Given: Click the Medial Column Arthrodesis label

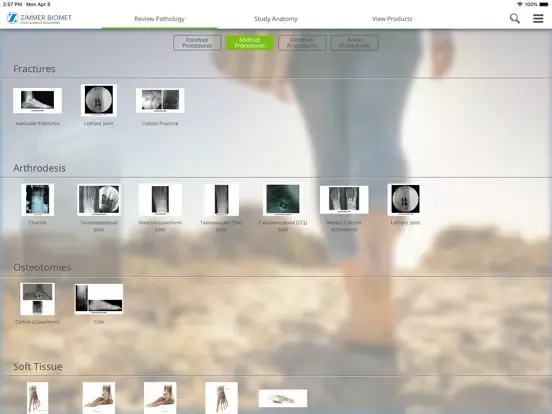Looking at the screenshot, I should click(x=344, y=226).
